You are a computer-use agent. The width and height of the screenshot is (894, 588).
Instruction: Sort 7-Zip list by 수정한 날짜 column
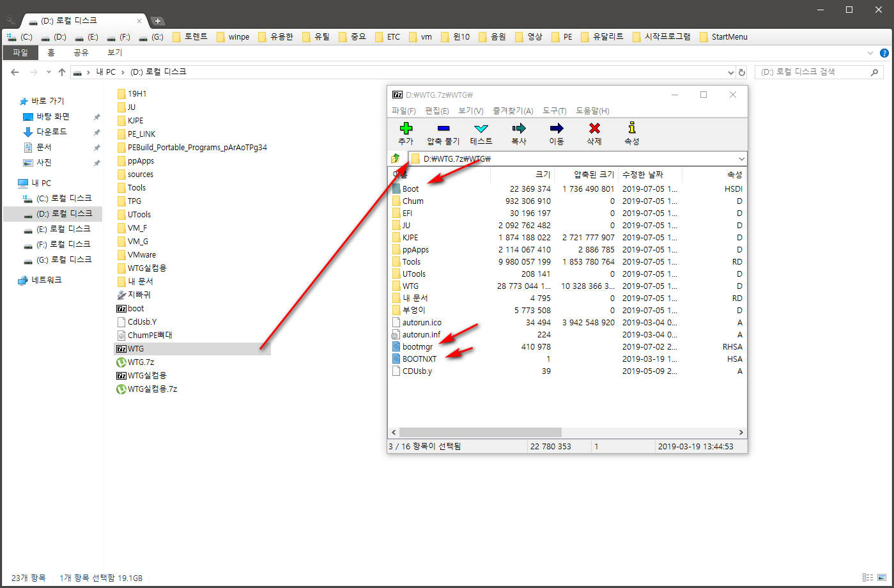point(650,174)
